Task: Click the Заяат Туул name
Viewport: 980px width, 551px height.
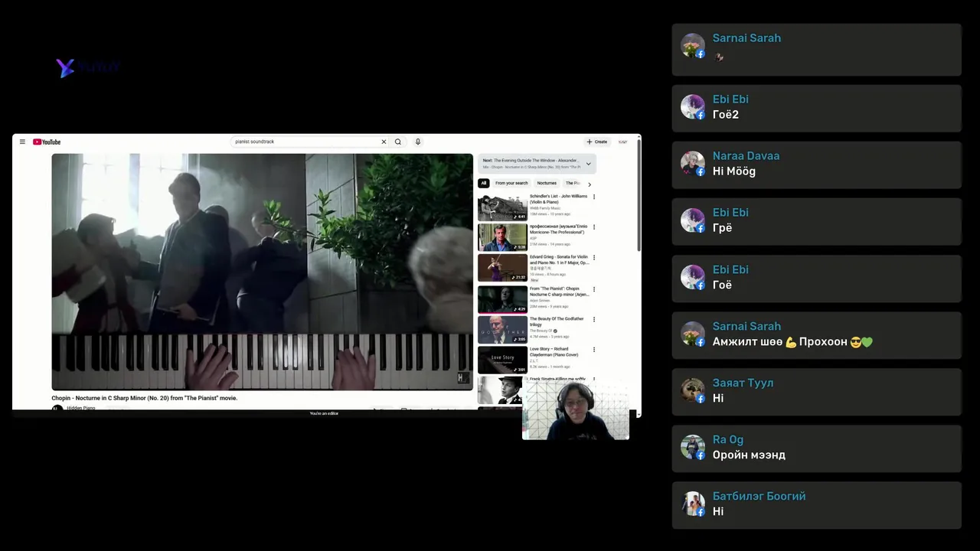Action: click(x=743, y=383)
